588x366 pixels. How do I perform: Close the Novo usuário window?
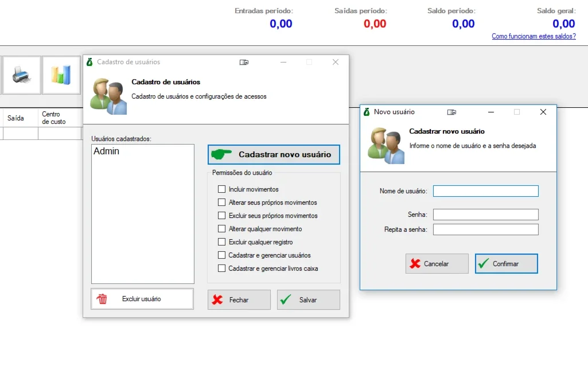(x=543, y=112)
